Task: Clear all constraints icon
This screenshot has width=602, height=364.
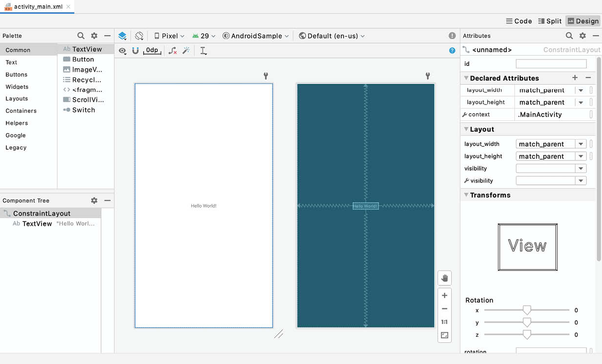Action: click(x=173, y=50)
